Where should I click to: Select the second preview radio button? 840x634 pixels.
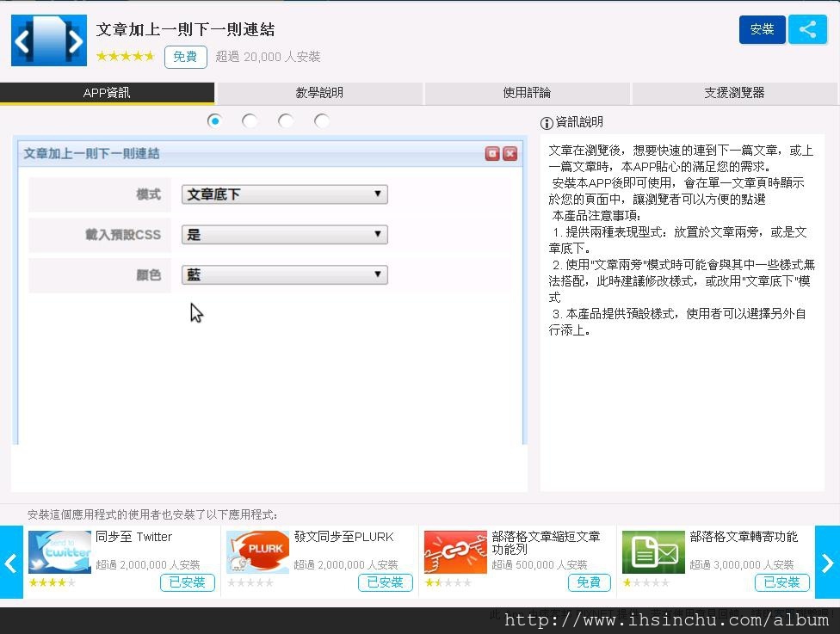pos(250,121)
